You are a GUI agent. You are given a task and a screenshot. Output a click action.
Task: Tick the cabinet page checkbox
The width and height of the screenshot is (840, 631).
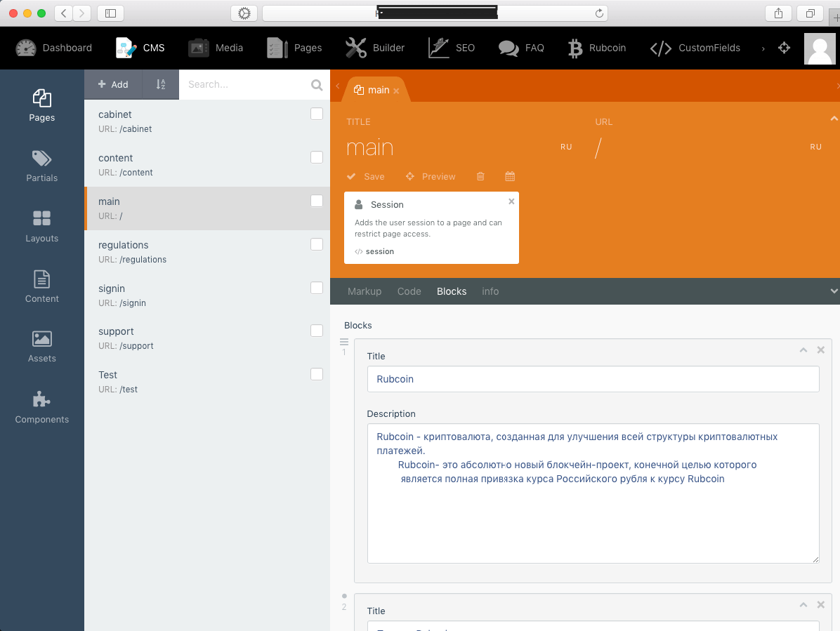coord(317,114)
